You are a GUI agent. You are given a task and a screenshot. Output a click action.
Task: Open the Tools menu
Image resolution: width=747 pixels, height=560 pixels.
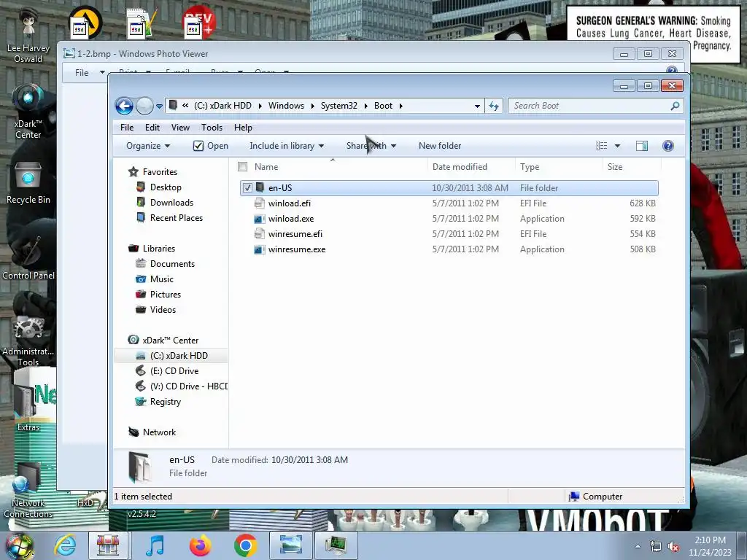point(212,128)
